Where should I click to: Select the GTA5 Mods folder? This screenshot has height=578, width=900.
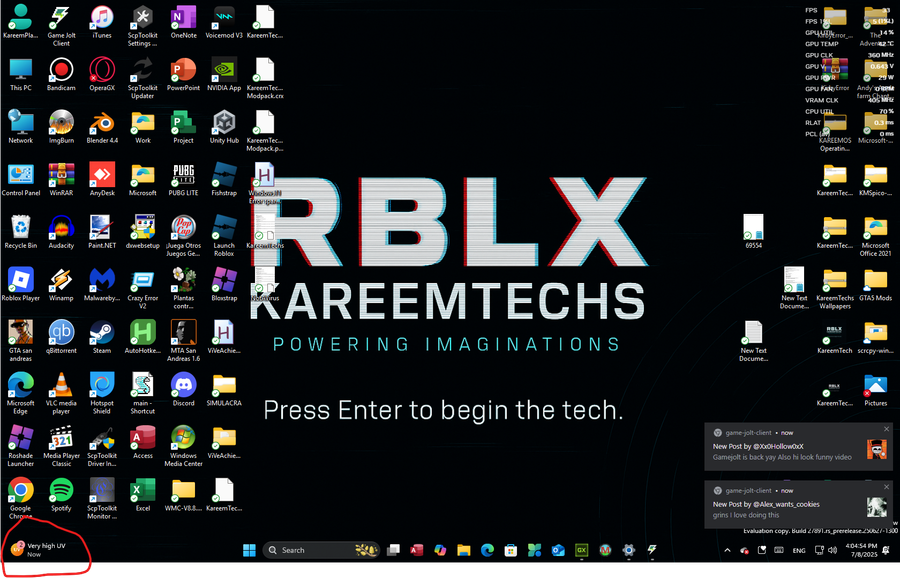coord(875,285)
